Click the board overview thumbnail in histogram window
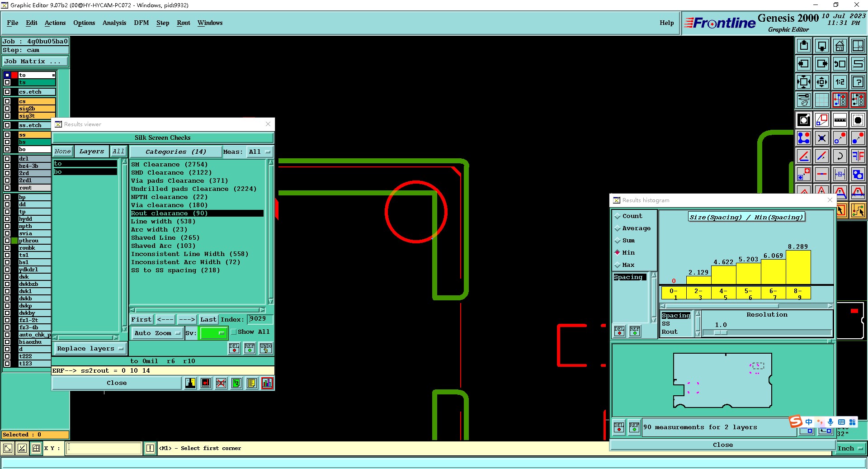 point(722,380)
